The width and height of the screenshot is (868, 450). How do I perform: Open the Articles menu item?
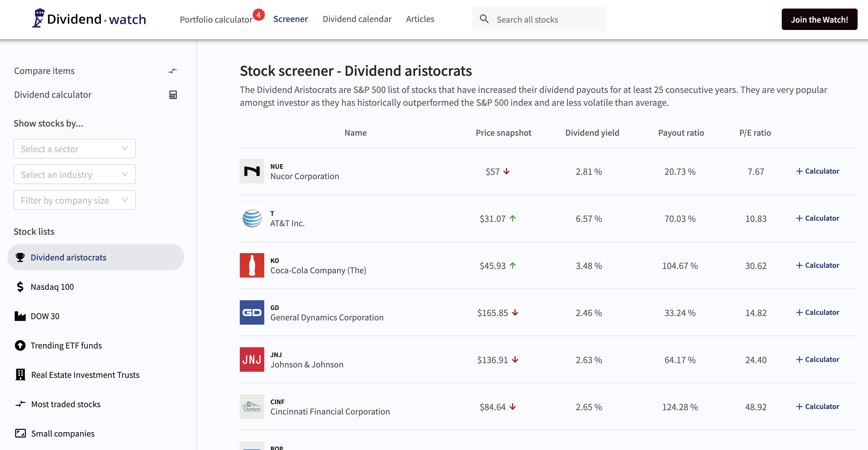coord(420,19)
